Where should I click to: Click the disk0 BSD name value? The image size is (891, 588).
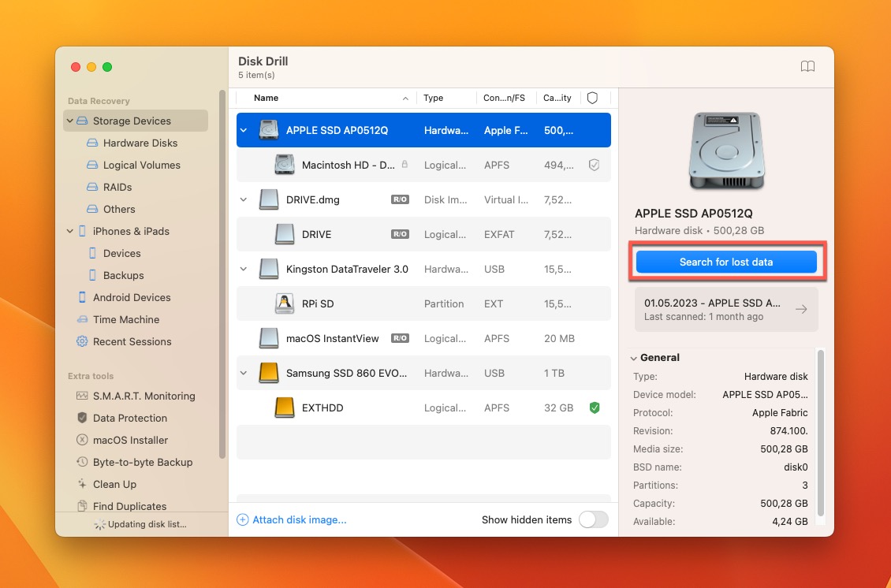[x=796, y=467]
